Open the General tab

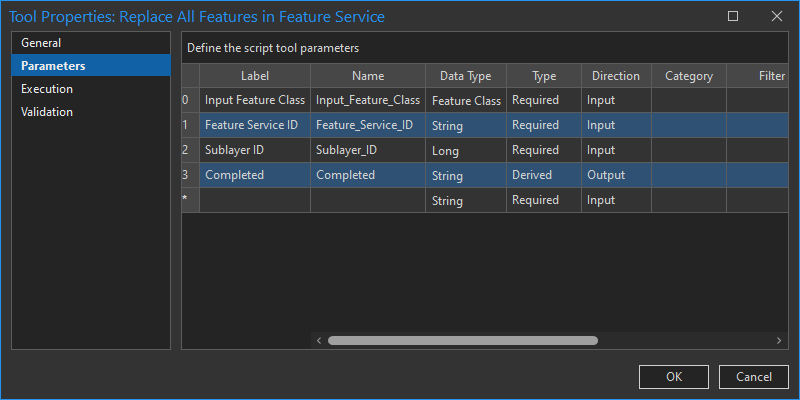pyautogui.click(x=41, y=43)
